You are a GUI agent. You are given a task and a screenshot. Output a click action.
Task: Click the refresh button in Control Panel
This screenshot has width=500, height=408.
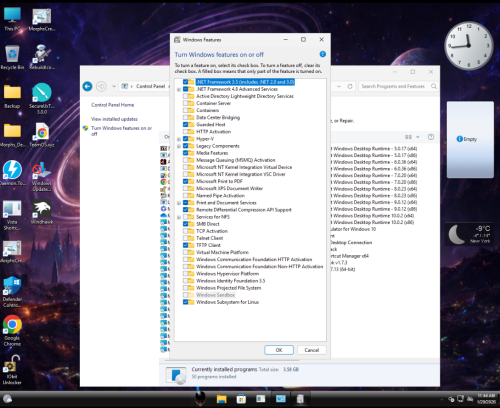click(350, 86)
